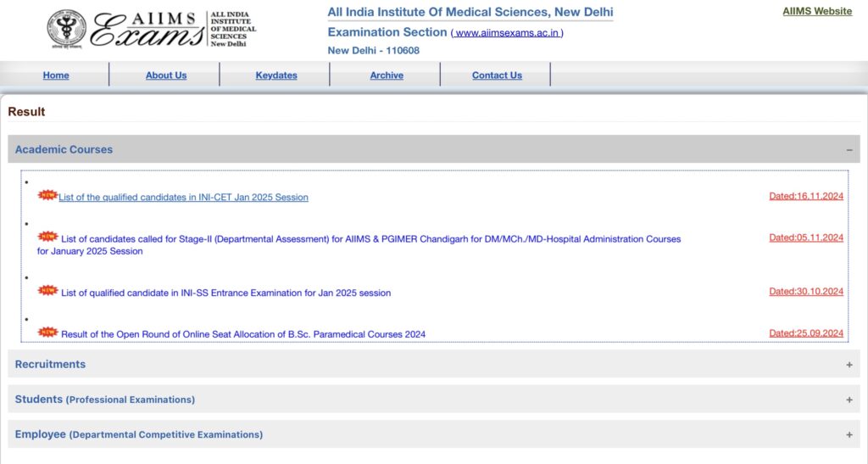Open INI-SS Entrance Examination qualified candidate list
The image size is (868, 464).
coord(225,293)
